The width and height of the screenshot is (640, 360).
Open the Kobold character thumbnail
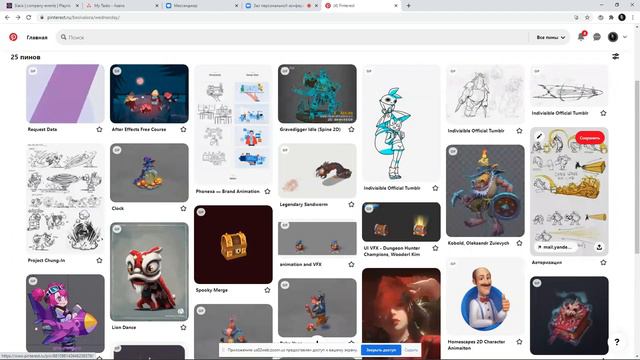tap(485, 191)
